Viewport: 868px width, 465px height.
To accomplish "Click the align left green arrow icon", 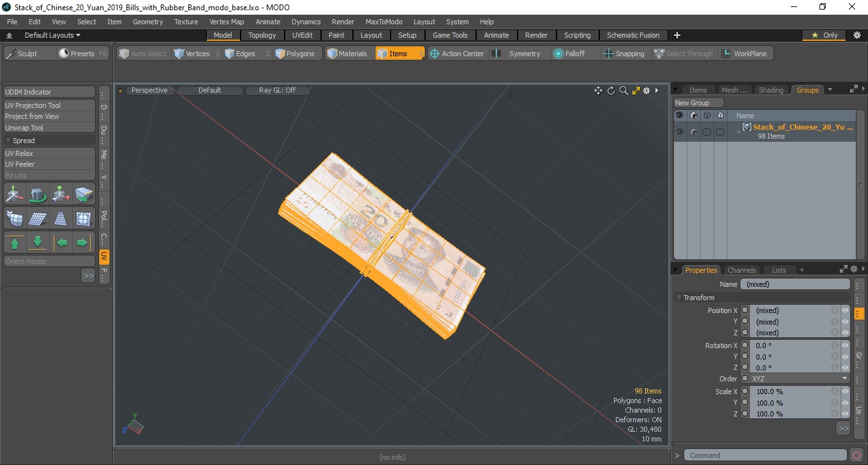I will (61, 243).
